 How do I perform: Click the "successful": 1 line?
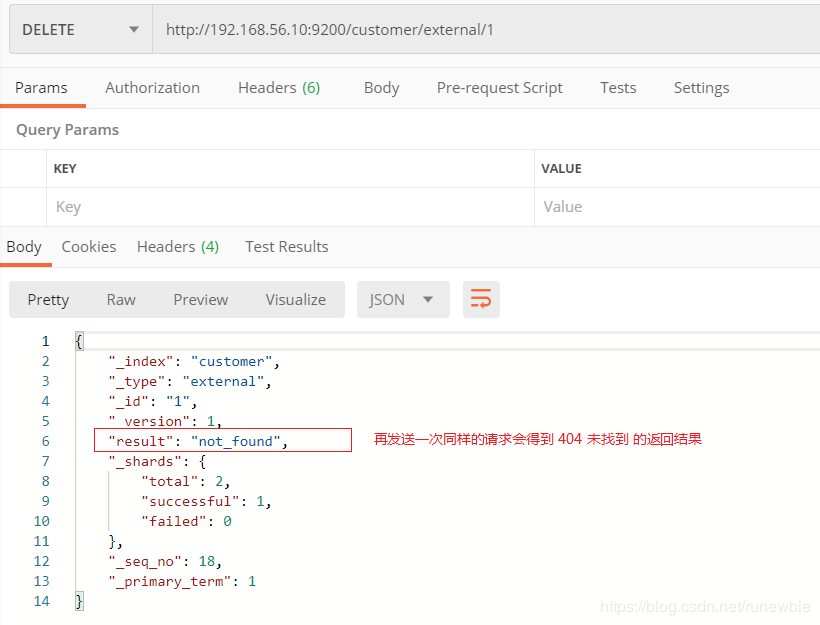tap(206, 502)
